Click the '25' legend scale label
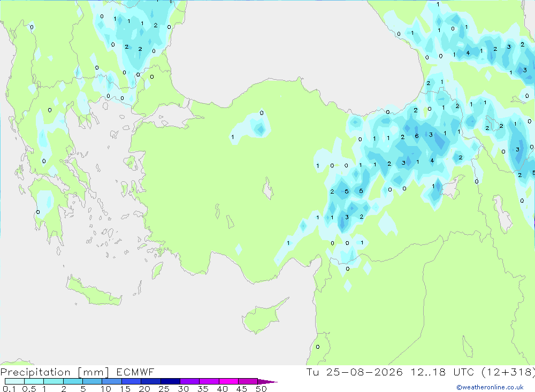The image size is (535, 392). coord(164,389)
